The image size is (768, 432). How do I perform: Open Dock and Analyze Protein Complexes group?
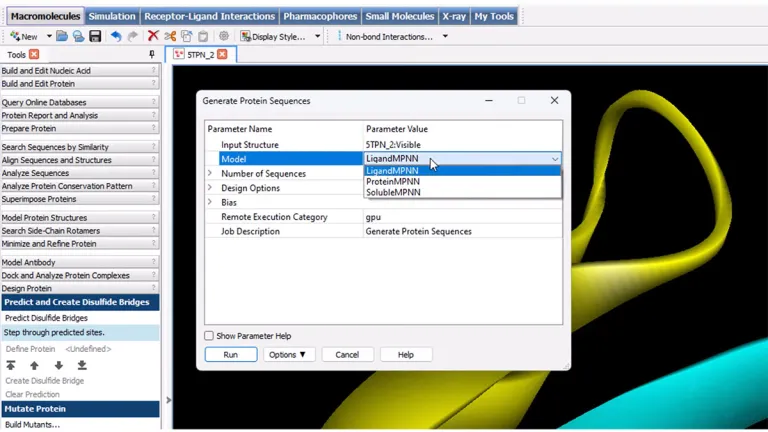click(79, 275)
